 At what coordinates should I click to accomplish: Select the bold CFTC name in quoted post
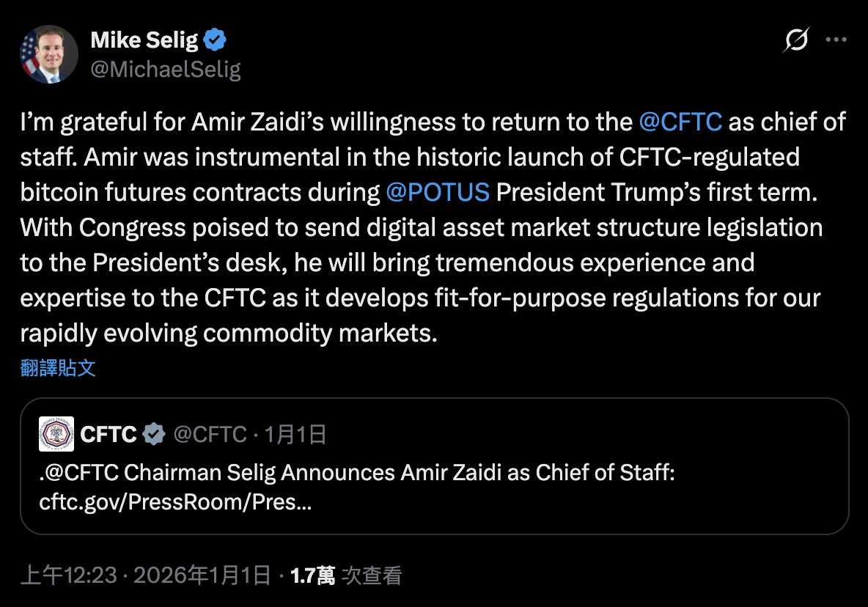click(x=108, y=435)
